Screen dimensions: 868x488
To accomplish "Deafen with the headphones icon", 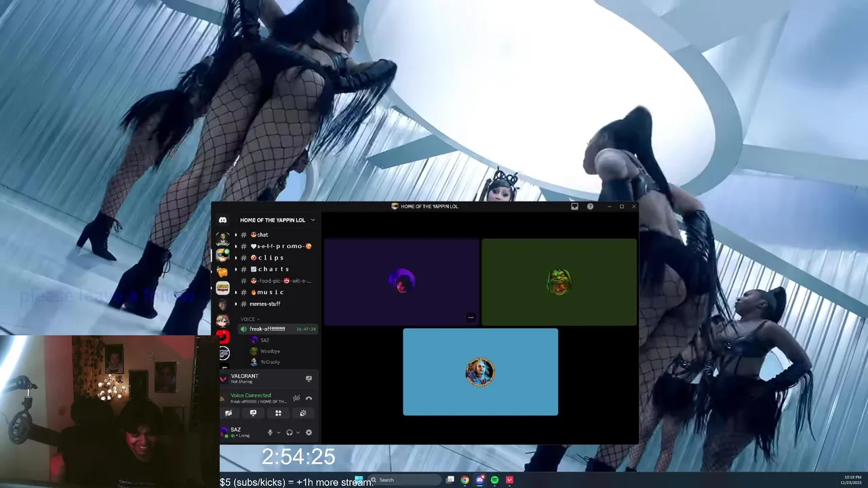I will pyautogui.click(x=290, y=432).
